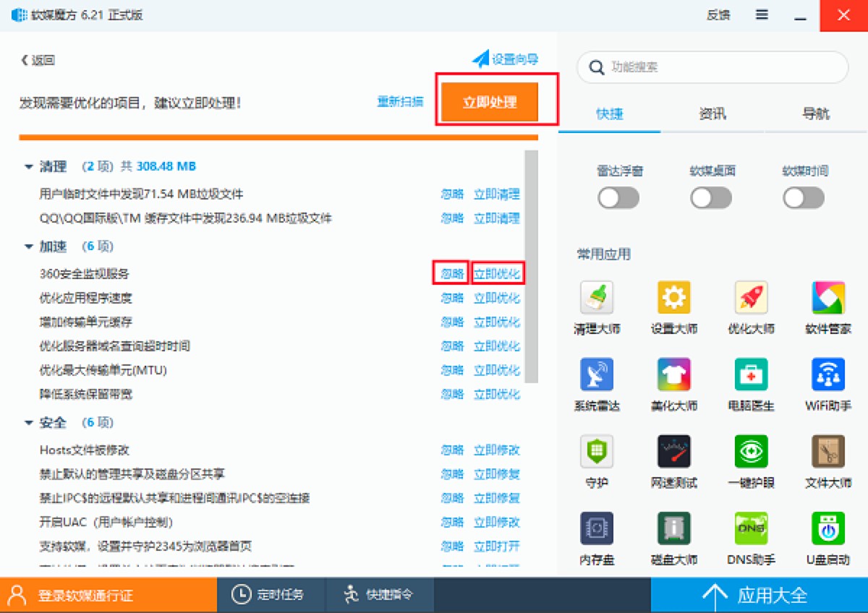Go back with the 返回 link

38,61
